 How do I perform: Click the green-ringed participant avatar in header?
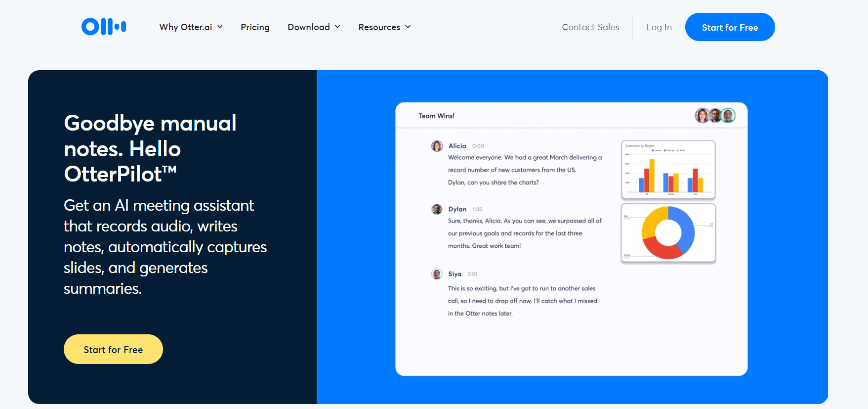coord(728,116)
